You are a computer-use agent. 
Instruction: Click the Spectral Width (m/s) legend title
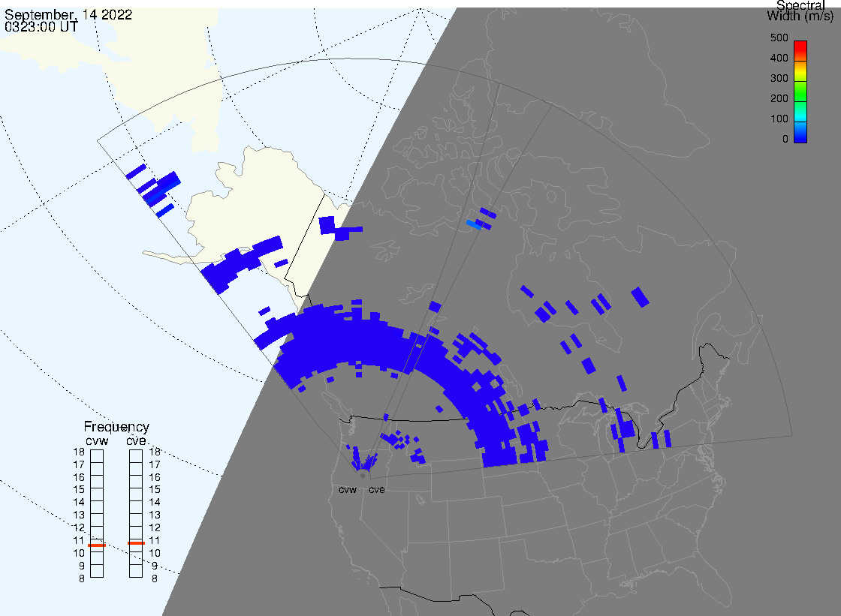(x=800, y=11)
